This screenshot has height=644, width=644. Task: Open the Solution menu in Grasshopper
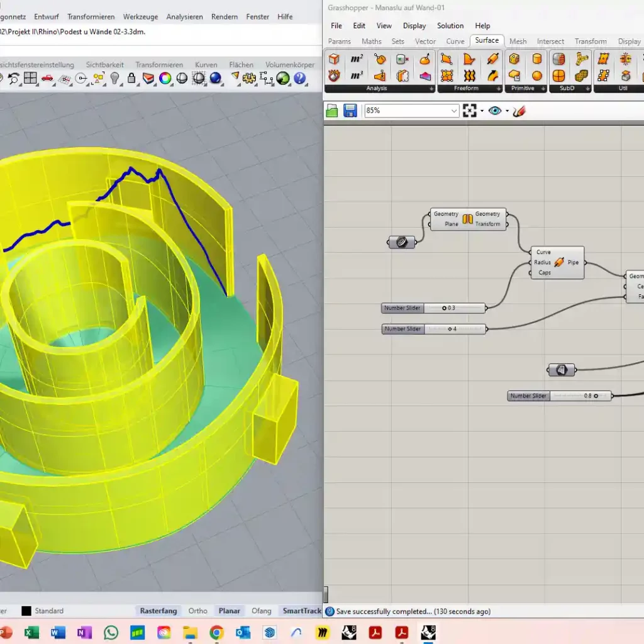(450, 26)
